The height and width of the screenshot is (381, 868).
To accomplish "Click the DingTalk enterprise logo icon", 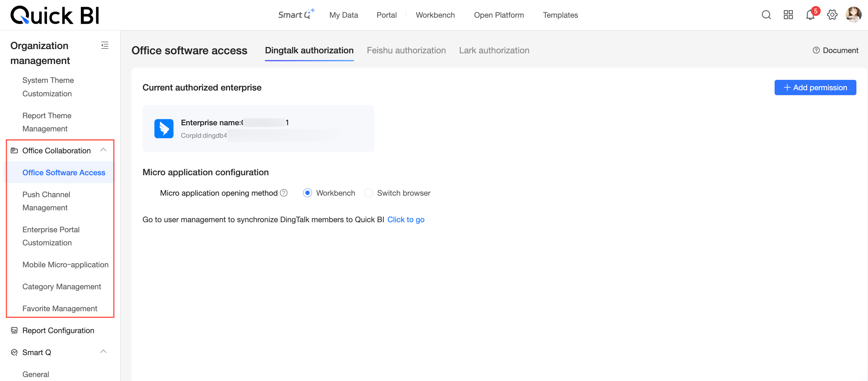I will tap(164, 129).
